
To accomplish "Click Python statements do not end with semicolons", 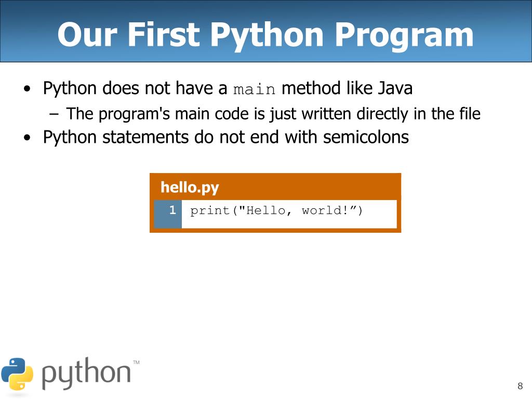I will pyautogui.click(x=226, y=137).
